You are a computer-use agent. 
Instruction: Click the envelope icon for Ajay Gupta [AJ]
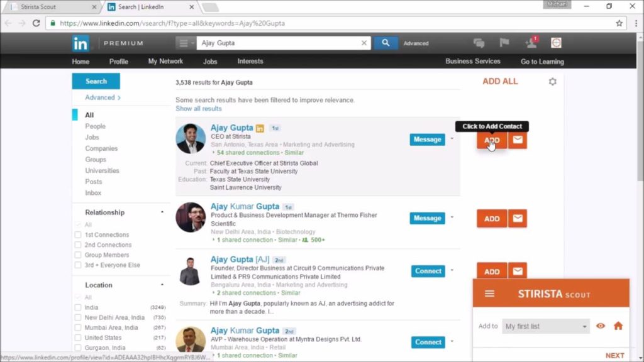click(x=518, y=271)
